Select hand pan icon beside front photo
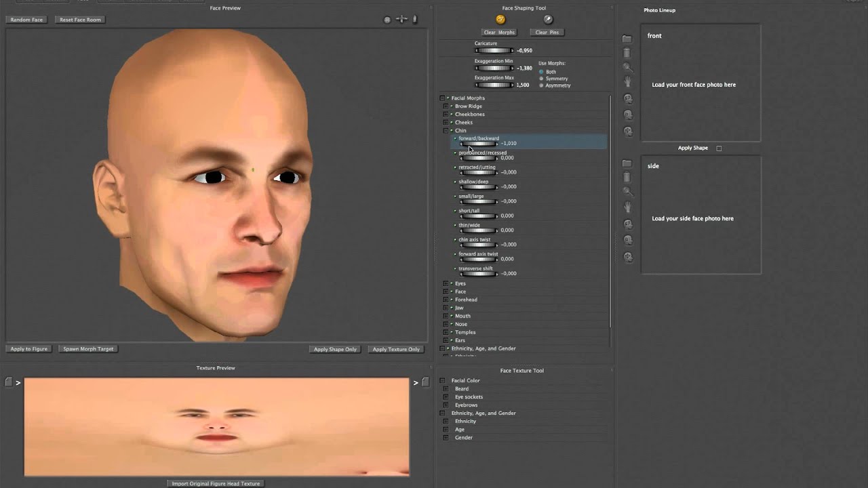Image resolution: width=868 pixels, height=488 pixels. click(x=628, y=81)
